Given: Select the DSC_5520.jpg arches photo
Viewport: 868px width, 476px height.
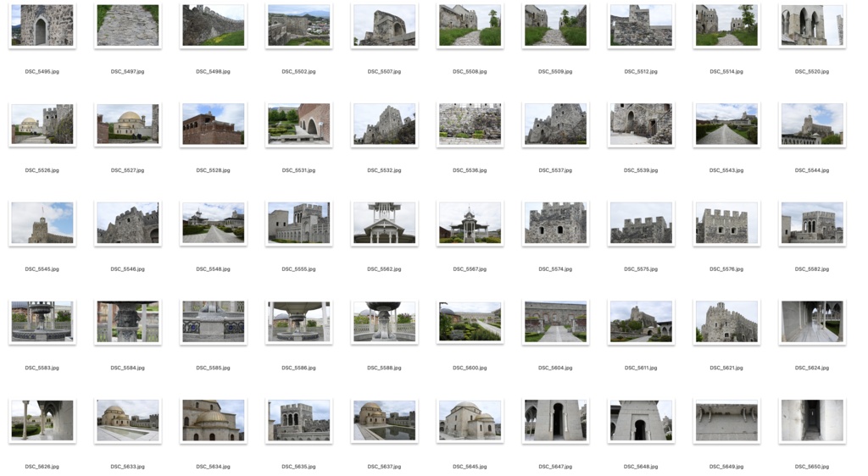Looking at the screenshot, I should [812, 25].
